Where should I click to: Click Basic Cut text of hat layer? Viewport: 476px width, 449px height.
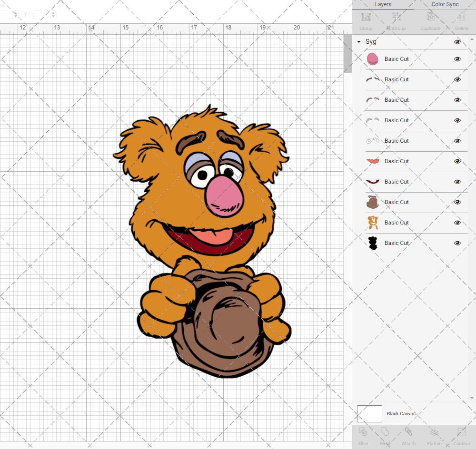pos(397,202)
